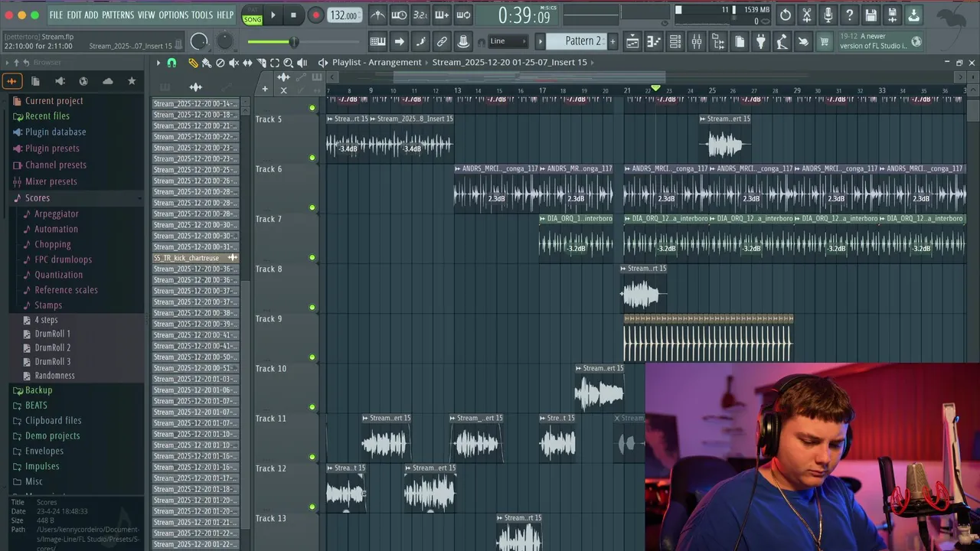
Task: Open the FILE menu
Action: tap(56, 15)
